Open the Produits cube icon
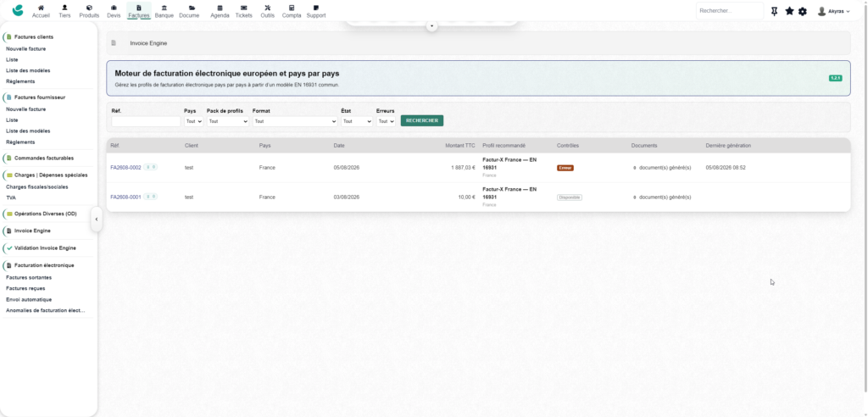 89,8
